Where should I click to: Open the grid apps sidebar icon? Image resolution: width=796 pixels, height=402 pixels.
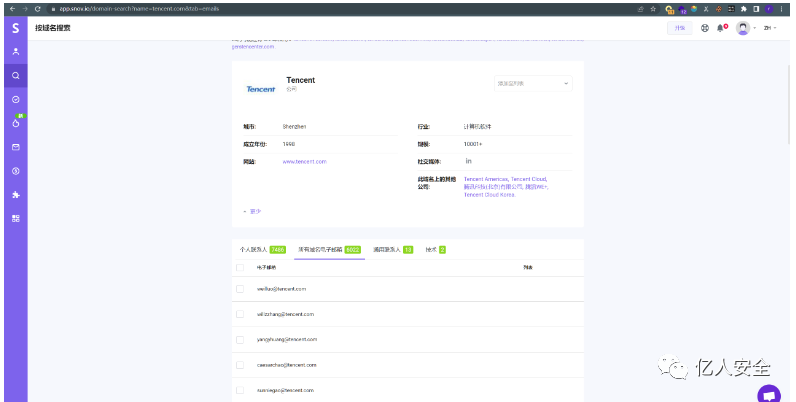[x=16, y=218]
